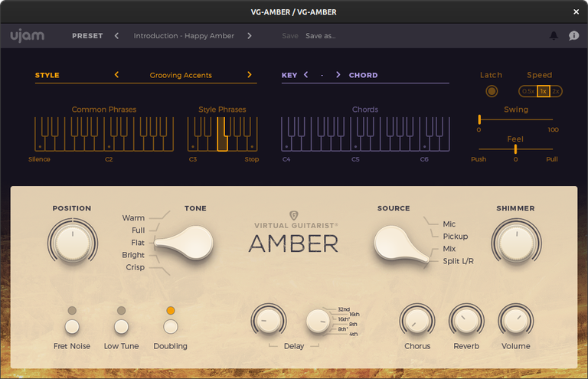Click the 8th delay time label

tap(353, 325)
